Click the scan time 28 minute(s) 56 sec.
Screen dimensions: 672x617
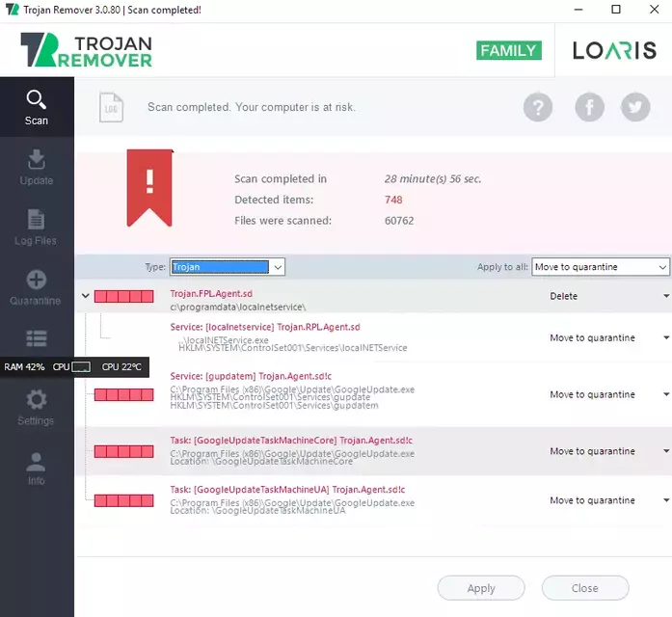[433, 179]
